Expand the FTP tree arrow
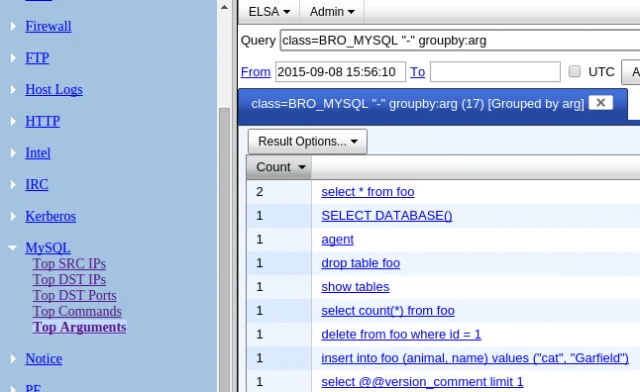 [13, 58]
